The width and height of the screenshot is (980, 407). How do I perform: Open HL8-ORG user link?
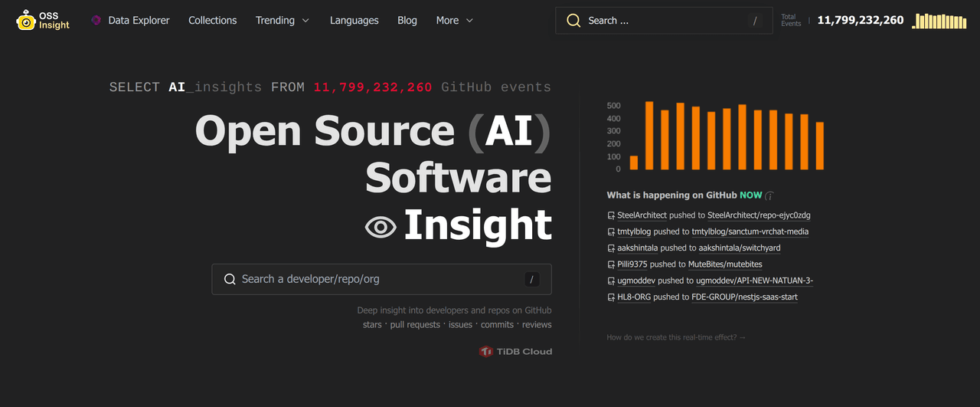[634, 297]
